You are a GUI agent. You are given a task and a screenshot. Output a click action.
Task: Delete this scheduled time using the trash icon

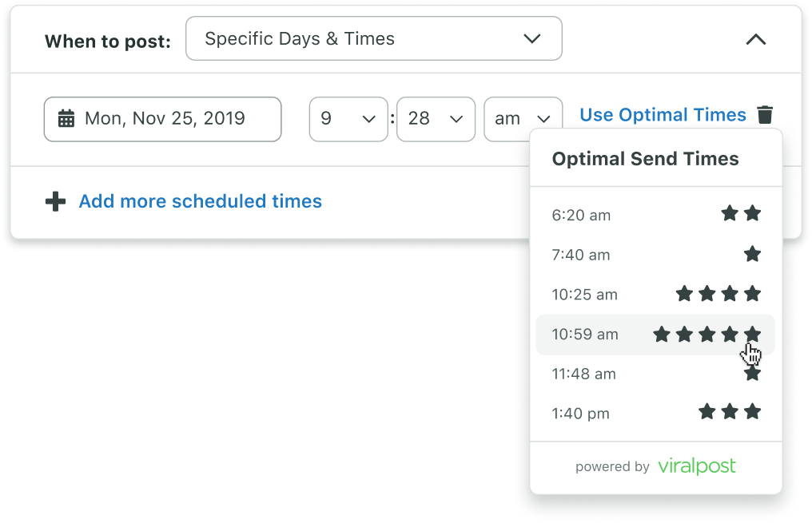tap(765, 114)
